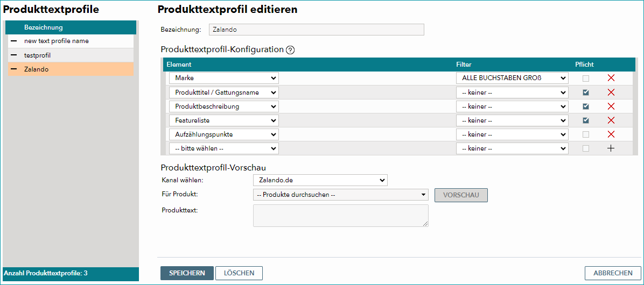Viewport: 644px width, 285px height.
Task: Open the Produktbeschreibung element dropdown
Action: point(224,106)
